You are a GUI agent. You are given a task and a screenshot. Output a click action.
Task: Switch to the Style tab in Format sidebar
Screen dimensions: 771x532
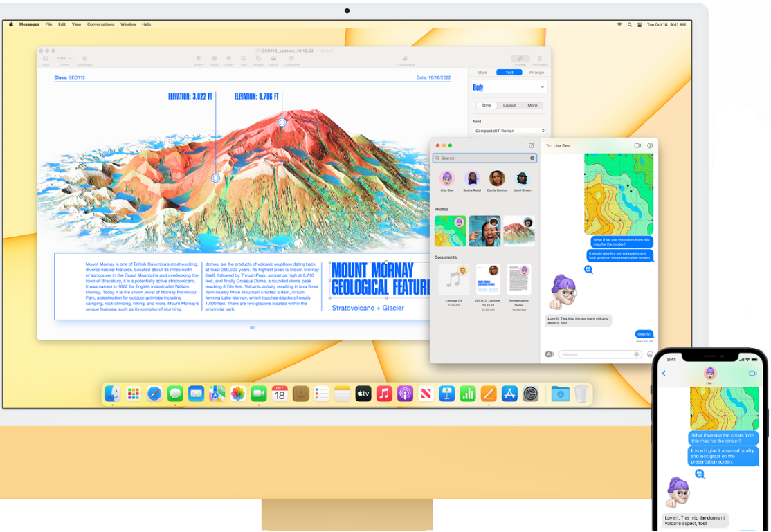[482, 72]
